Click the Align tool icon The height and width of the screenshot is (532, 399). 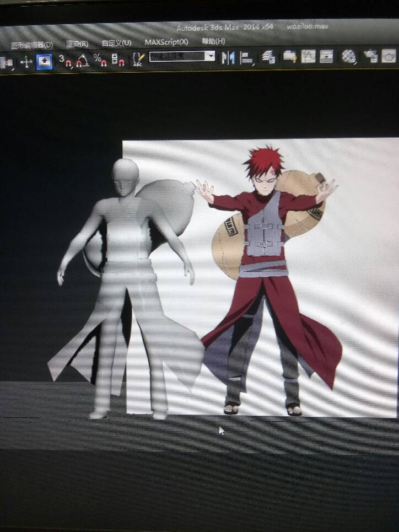(x=246, y=58)
